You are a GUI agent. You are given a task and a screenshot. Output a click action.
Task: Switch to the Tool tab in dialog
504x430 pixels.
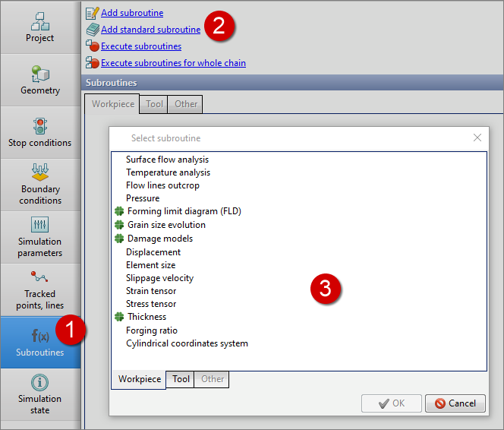point(181,379)
